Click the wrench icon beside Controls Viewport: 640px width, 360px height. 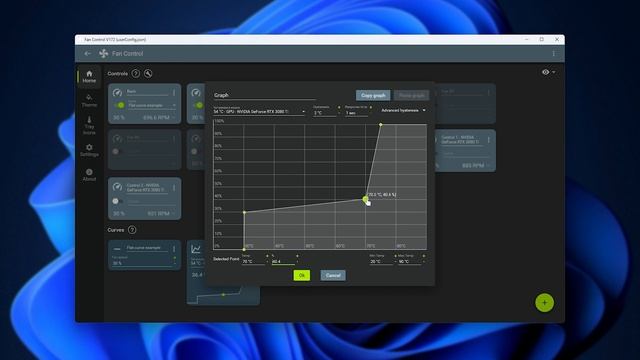click(x=148, y=73)
